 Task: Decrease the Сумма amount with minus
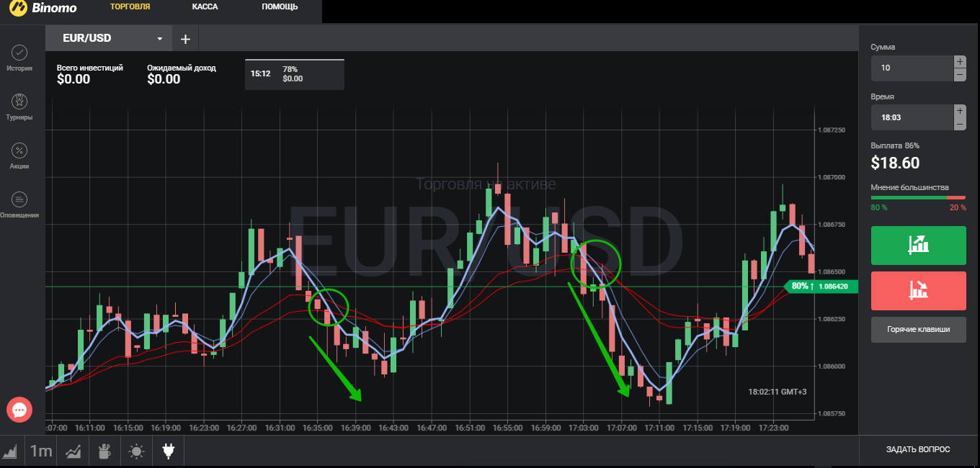pyautogui.click(x=960, y=75)
